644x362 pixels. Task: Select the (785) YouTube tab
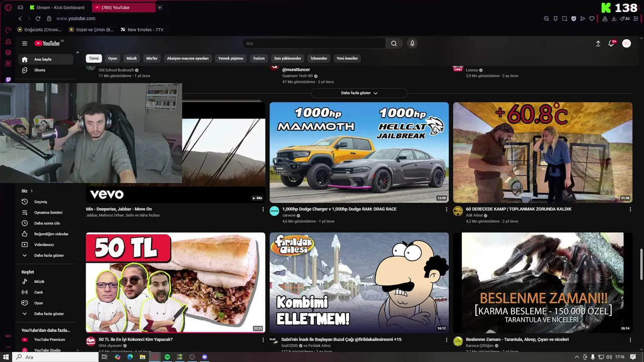point(124,8)
